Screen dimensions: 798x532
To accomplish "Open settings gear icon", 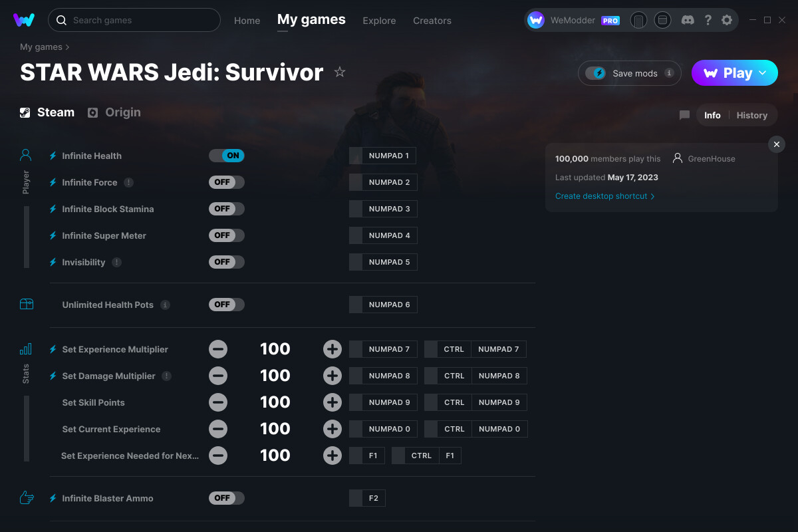I will click(727, 20).
